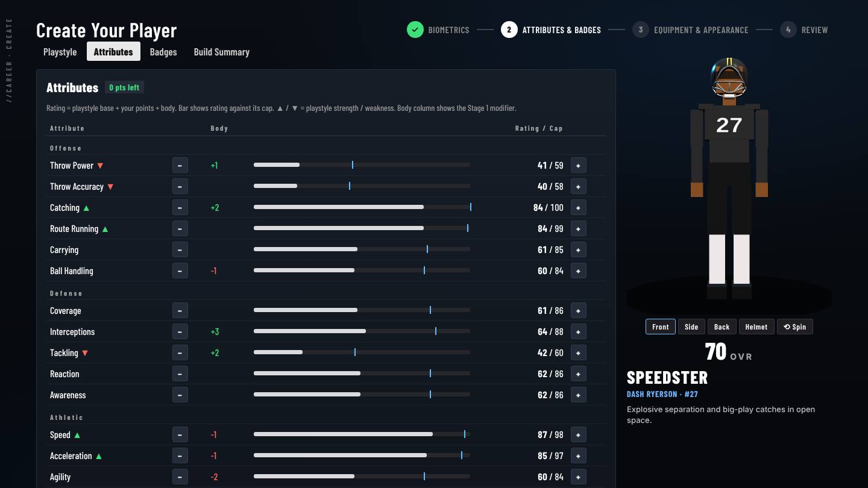868x488 pixels.
Task: Reduce Speed by one point
Action: coord(180,434)
